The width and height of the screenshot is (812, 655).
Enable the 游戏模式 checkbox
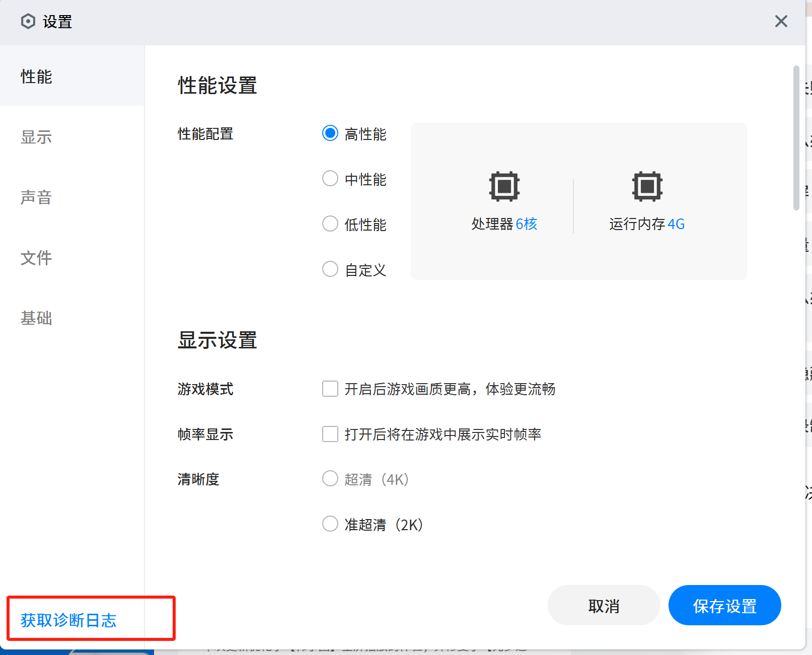click(x=330, y=389)
